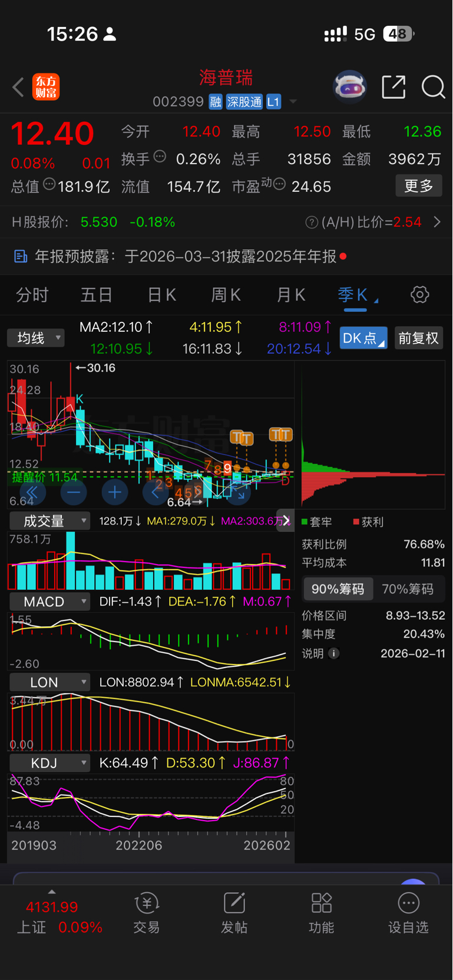Move chart left with single arrow button

pyautogui.click(x=156, y=492)
